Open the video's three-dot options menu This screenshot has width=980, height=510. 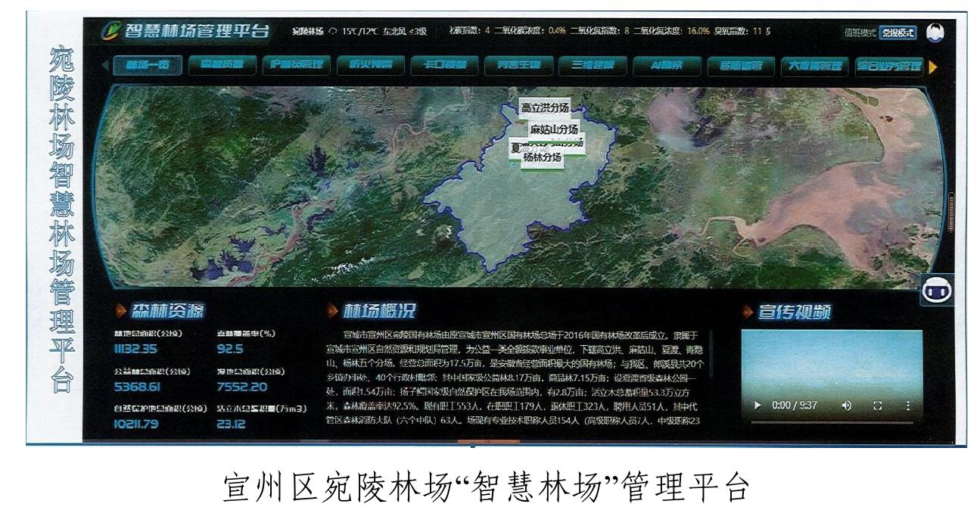pyautogui.click(x=908, y=406)
